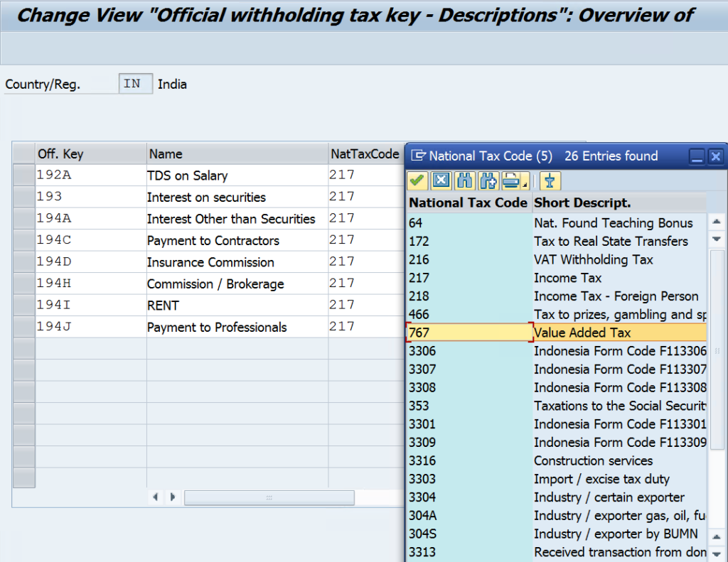Minimize the National Tax Code popup

coord(697,156)
